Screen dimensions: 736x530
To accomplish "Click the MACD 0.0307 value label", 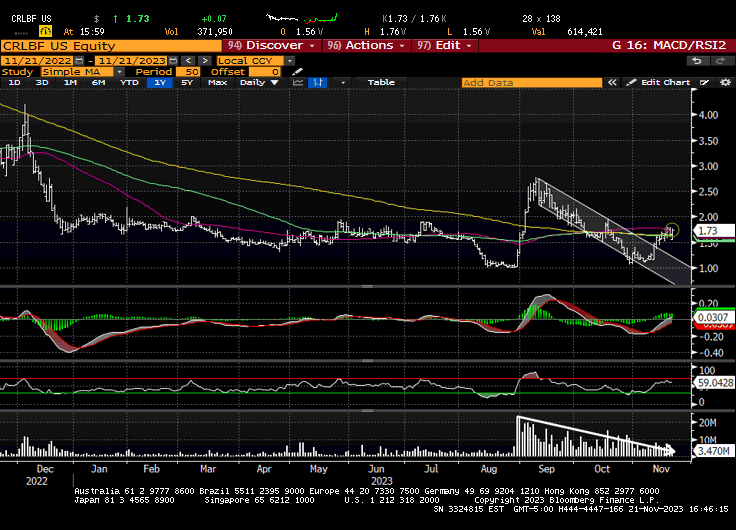I will [713, 318].
